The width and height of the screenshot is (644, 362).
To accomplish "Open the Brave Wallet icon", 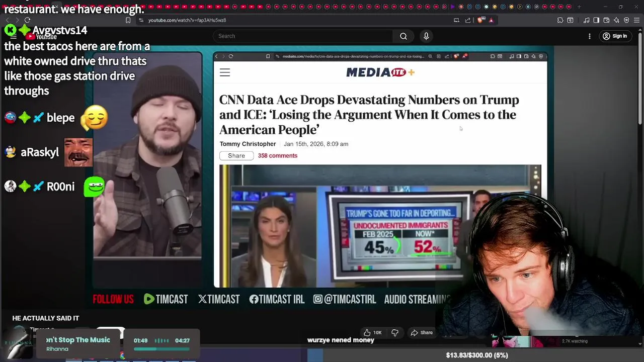I will click(606, 20).
